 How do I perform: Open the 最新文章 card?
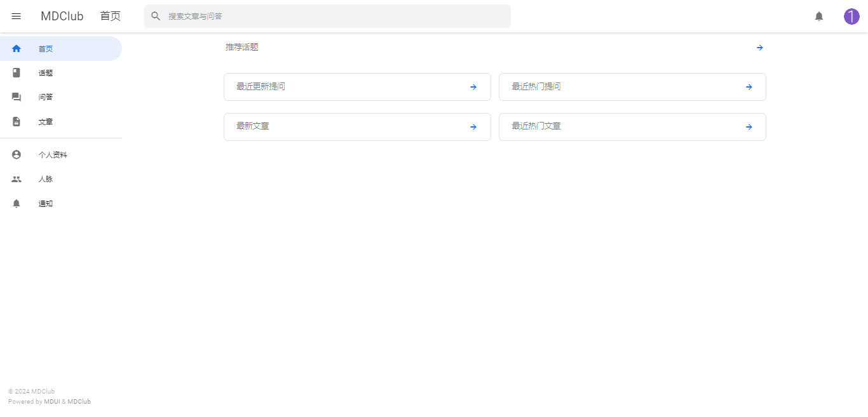click(357, 127)
